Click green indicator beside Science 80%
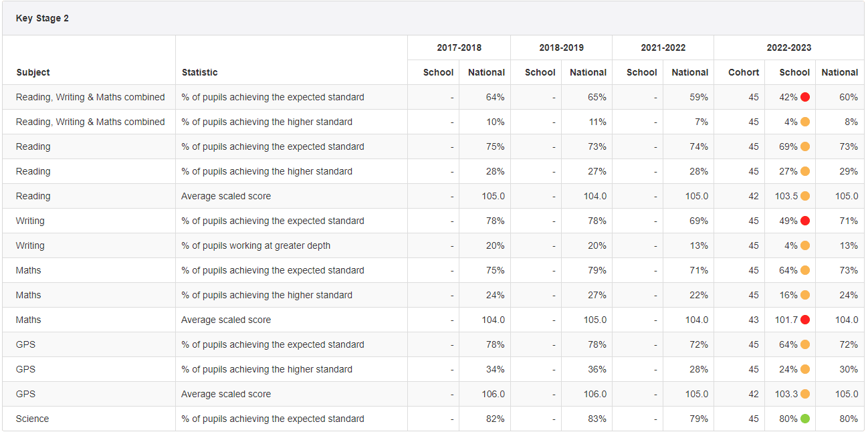 [805, 419]
